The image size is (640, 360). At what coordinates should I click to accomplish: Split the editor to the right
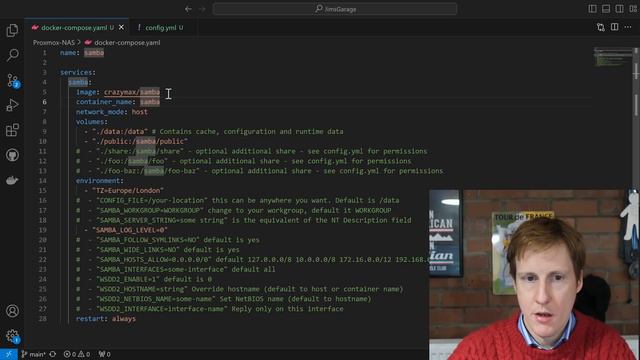click(614, 27)
